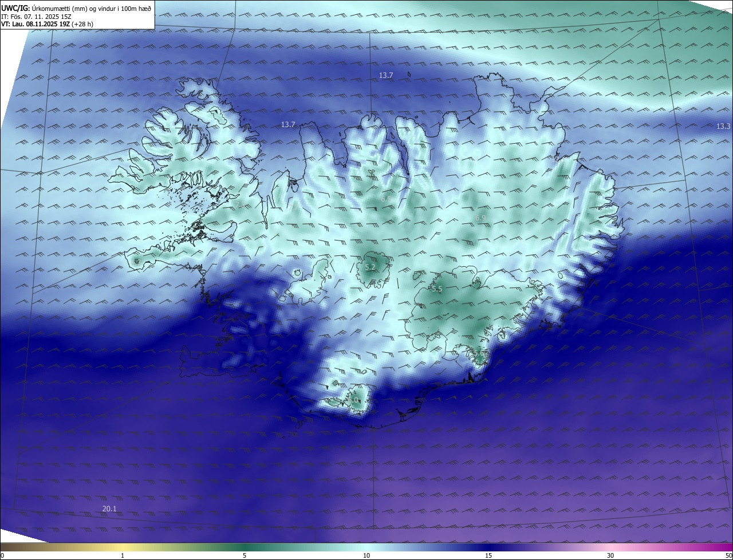Screen dimensions: 733x560
Task: Click the 1 tick on the color scale
Action: click(x=123, y=555)
